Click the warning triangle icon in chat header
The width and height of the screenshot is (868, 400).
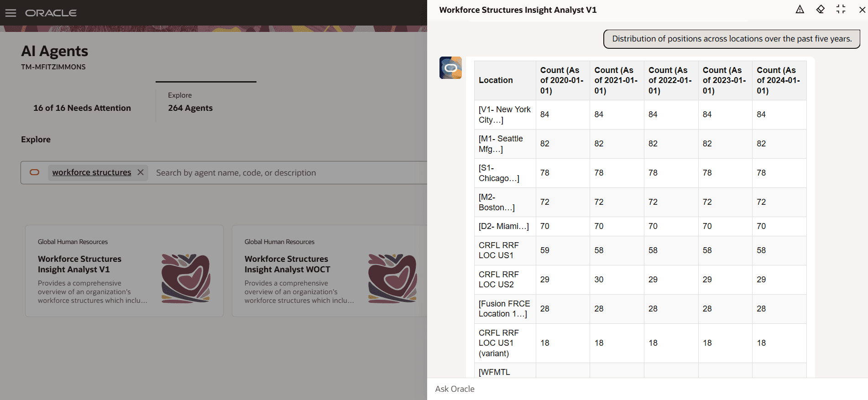click(x=800, y=10)
